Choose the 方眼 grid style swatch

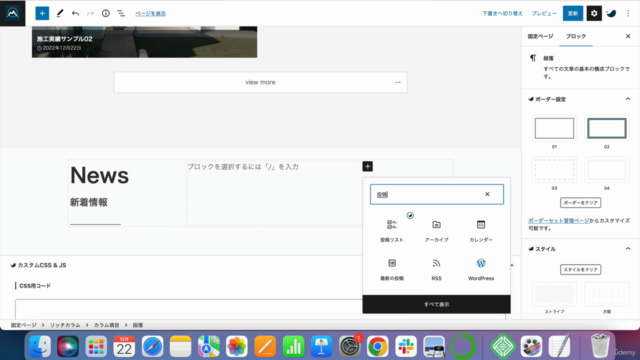607,294
